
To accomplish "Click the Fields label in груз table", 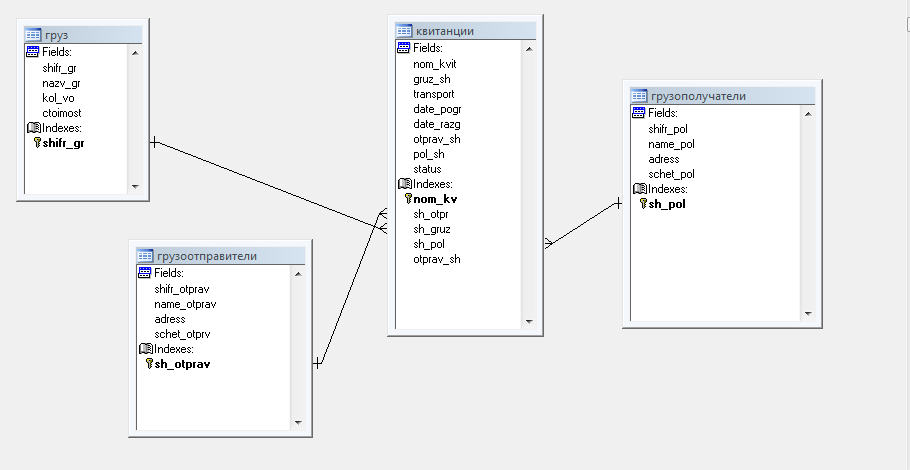I will (56, 52).
